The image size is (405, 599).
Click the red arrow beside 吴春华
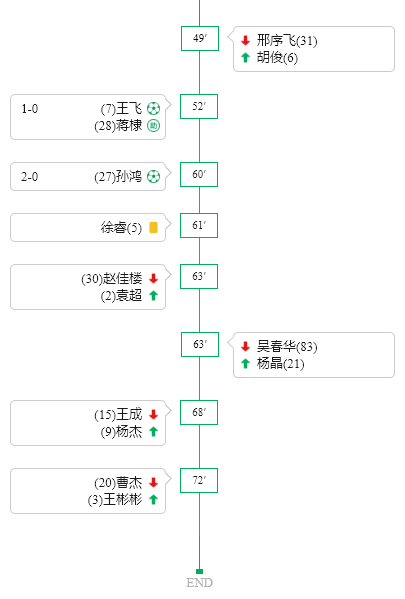click(245, 346)
